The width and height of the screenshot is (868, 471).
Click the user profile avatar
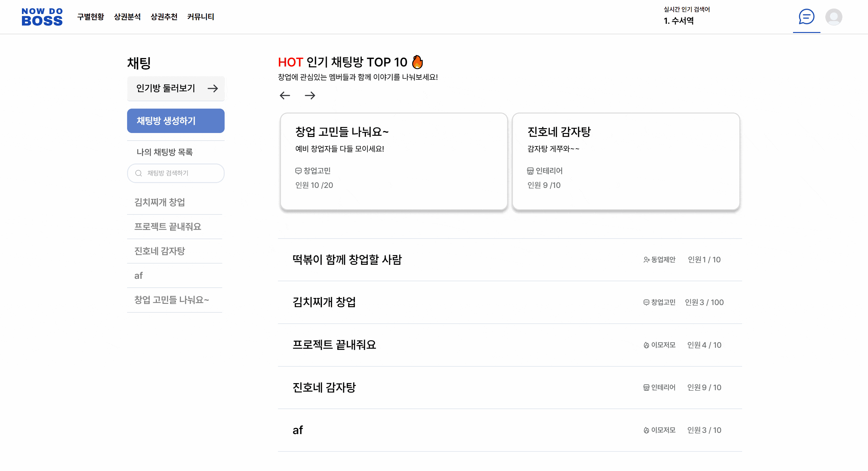tap(833, 17)
